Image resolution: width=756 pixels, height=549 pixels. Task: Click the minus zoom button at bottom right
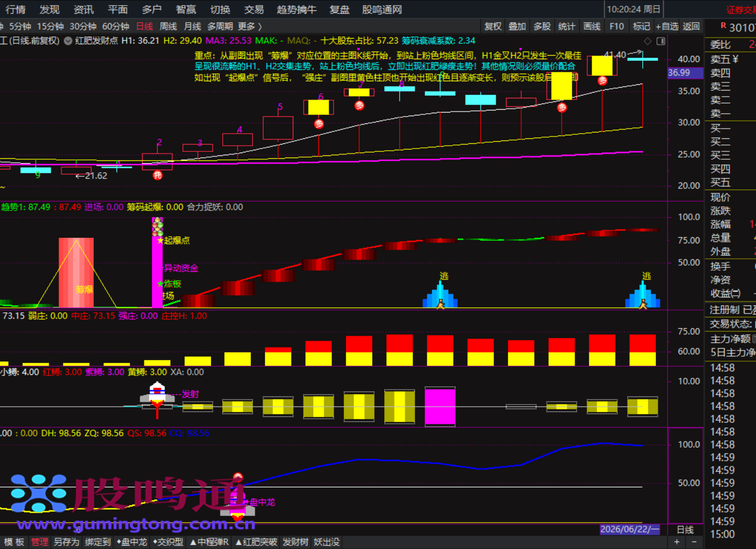pyautogui.click(x=694, y=542)
